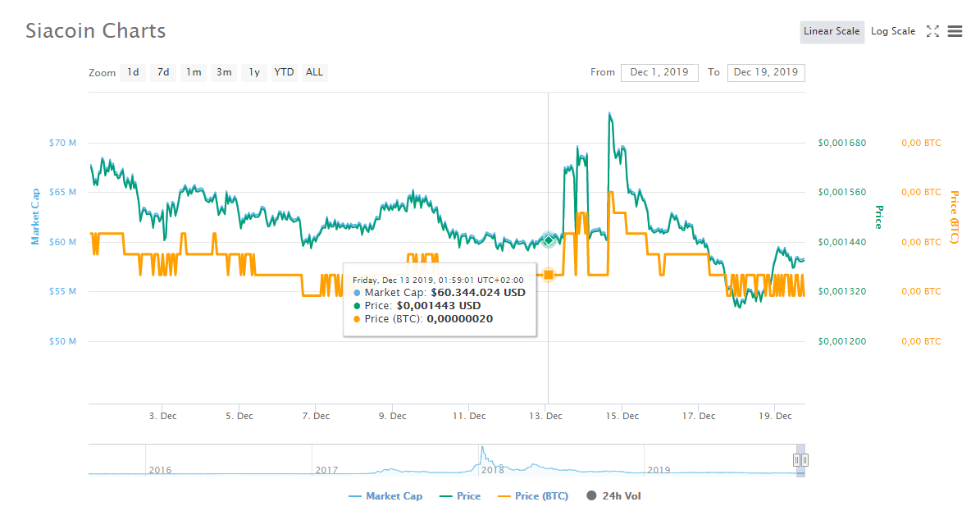Set zoom range to 7d
The width and height of the screenshot is (980, 511).
[163, 72]
